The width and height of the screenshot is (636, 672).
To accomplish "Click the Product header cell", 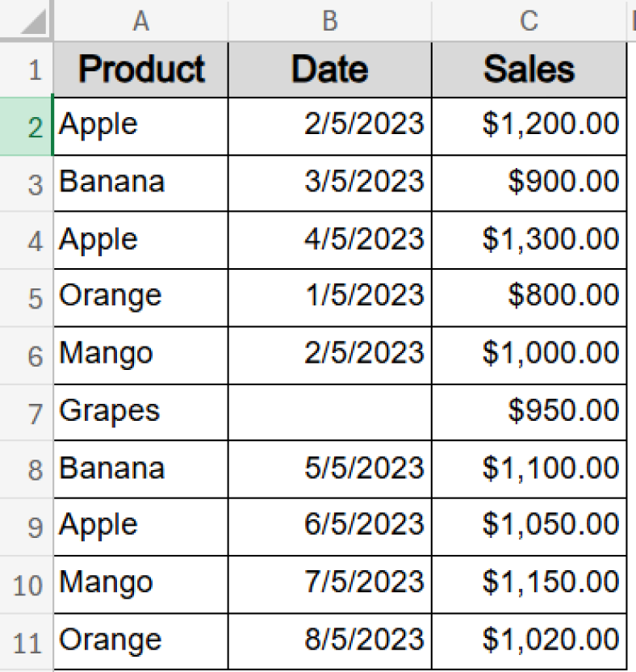I will pos(140,69).
